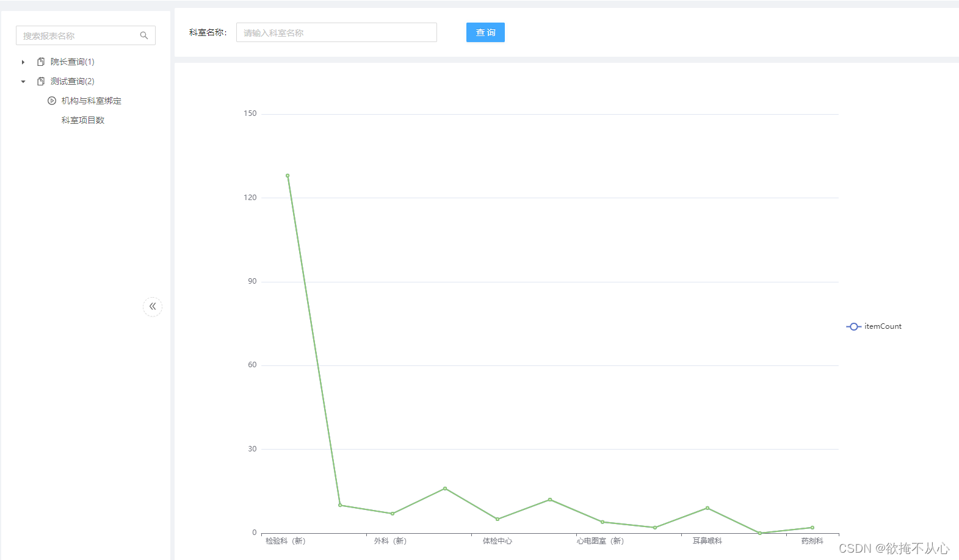Viewport: 959px width, 560px height.
Task: Collapse the 测试查询(2) tree node arrow
Action: point(23,82)
